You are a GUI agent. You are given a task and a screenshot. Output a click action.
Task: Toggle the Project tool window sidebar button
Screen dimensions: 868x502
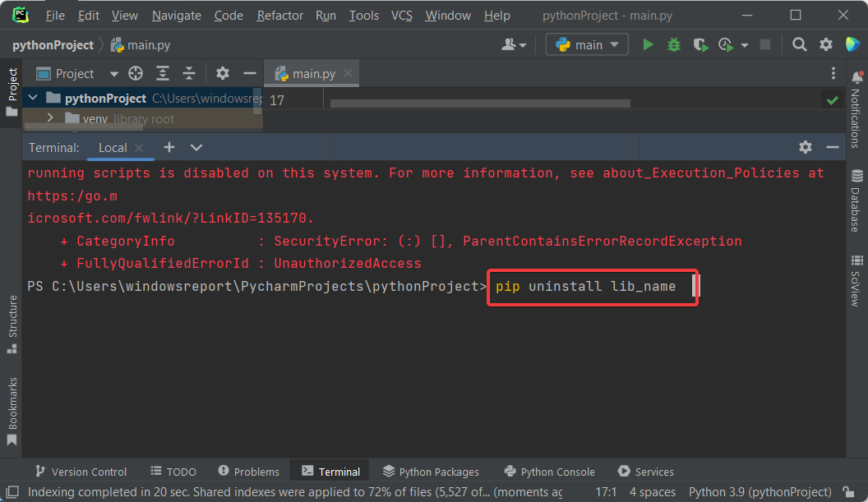pos(12,90)
